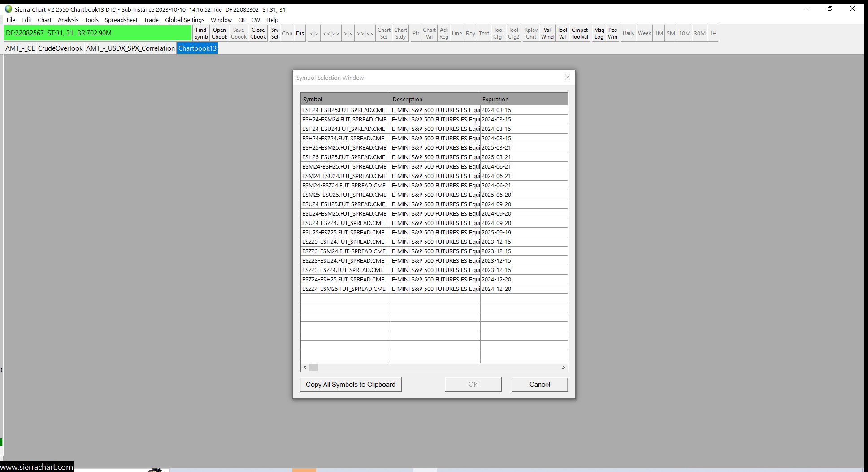Click Copy All Symbols to Clipboard

[351, 385]
